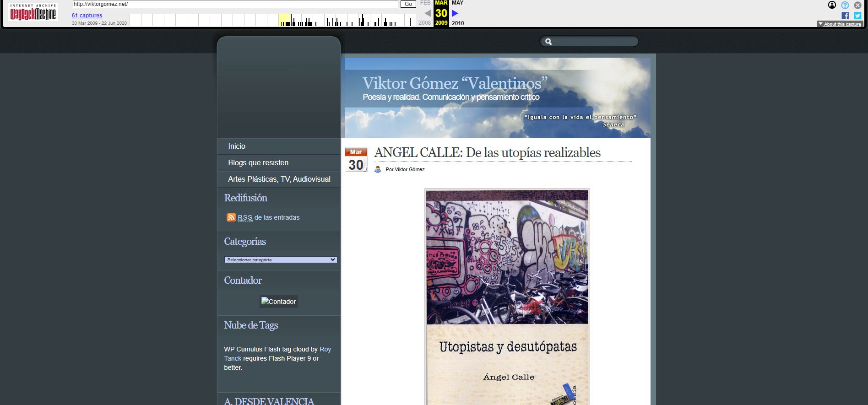The height and width of the screenshot is (405, 868).
Task: Open the Wayback help question icon
Action: coord(845,5)
